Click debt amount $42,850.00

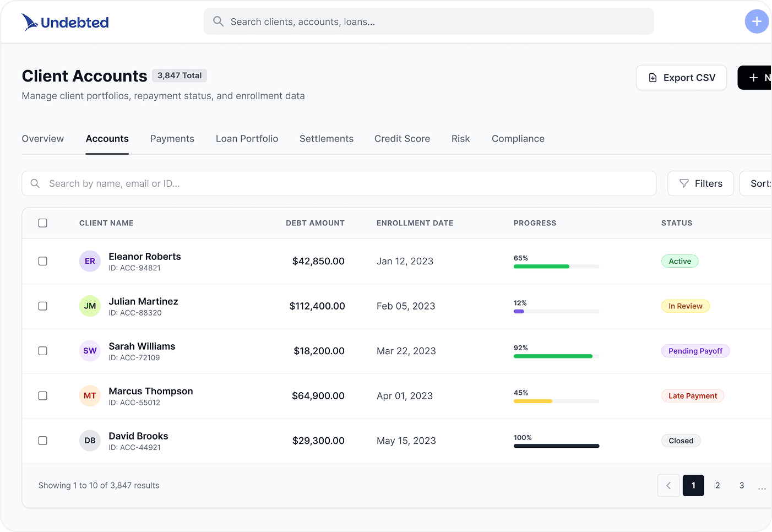(318, 261)
